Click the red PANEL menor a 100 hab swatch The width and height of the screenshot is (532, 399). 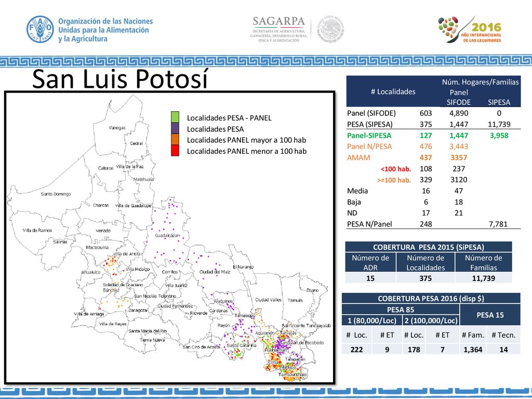[x=175, y=151]
